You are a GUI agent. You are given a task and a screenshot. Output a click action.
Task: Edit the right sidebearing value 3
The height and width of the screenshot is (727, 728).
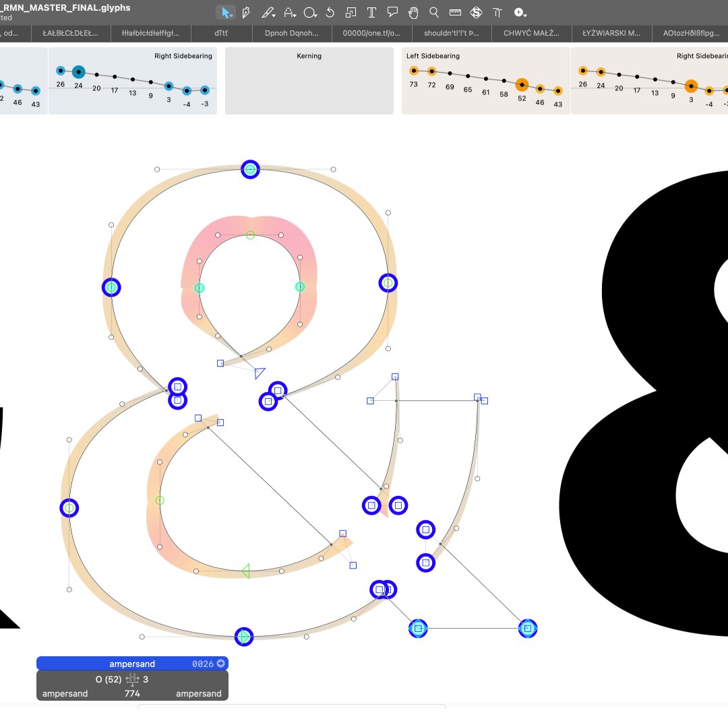146,679
